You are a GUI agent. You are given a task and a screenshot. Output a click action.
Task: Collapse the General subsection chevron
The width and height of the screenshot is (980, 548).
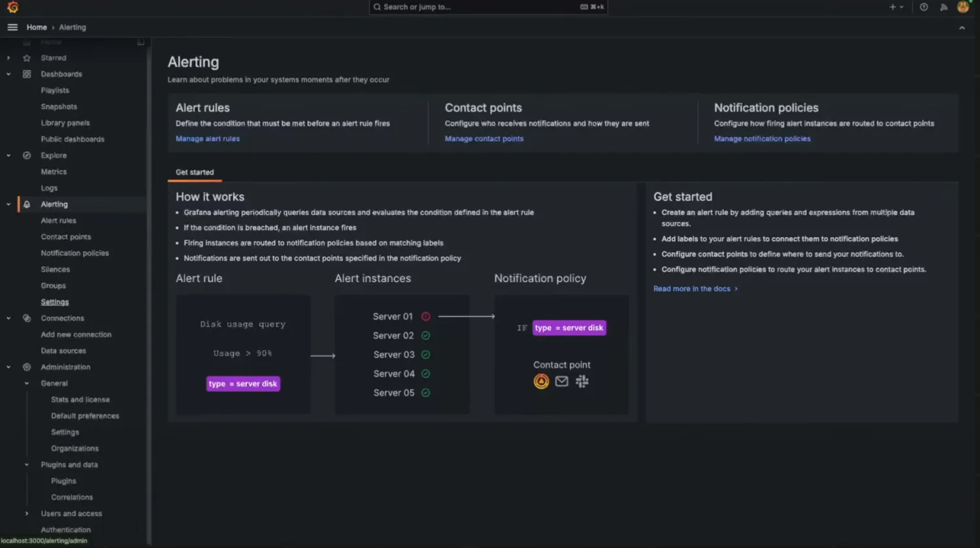point(27,383)
